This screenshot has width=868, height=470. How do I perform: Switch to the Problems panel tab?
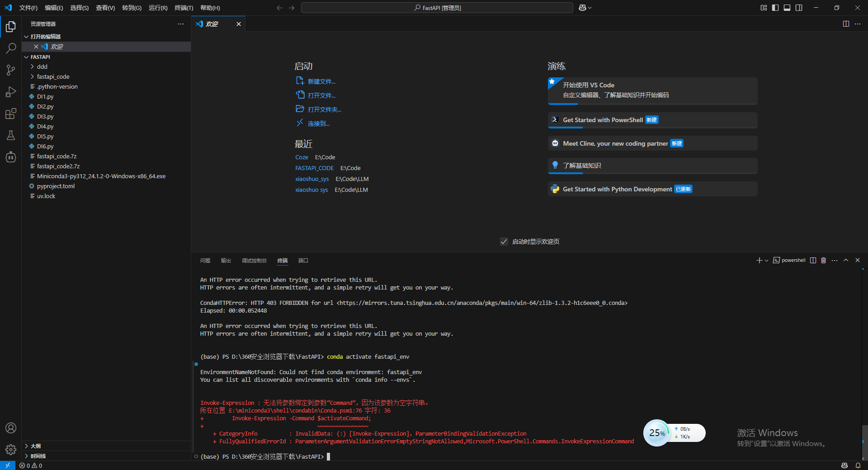[205, 261]
